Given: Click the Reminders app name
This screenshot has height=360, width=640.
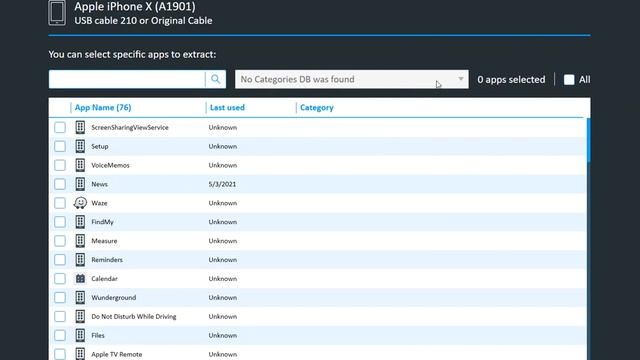Looking at the screenshot, I should coord(107,260).
